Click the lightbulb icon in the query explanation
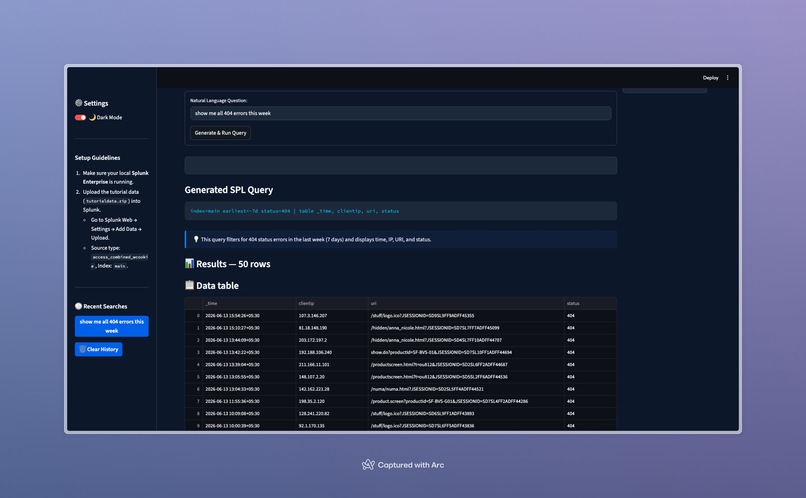This screenshot has width=806, height=498. 196,239
